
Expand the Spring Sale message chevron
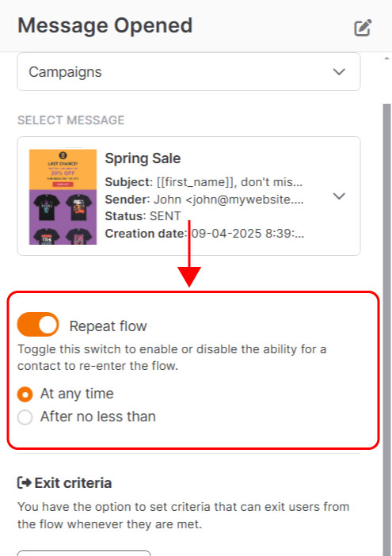pyautogui.click(x=339, y=196)
